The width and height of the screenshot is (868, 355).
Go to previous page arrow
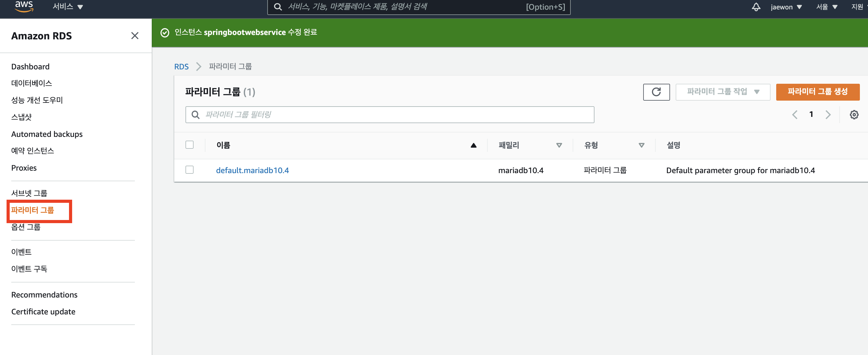tap(795, 115)
